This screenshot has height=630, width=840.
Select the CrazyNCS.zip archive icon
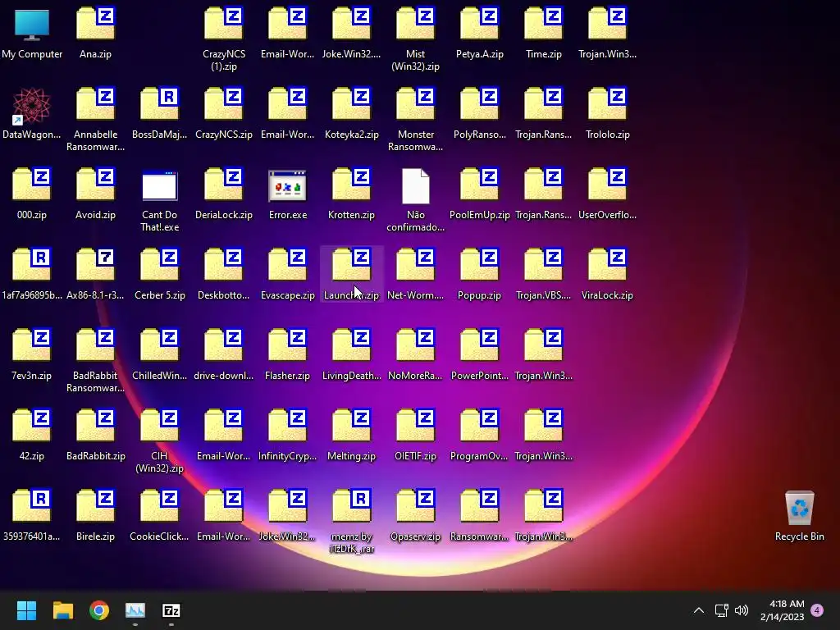coord(223,104)
